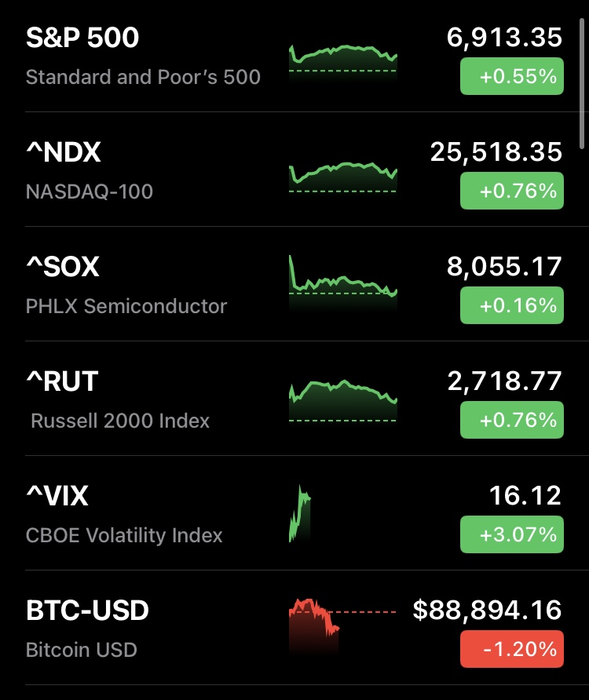Switch the +0.16% change display
The width and height of the screenshot is (589, 700).
[x=512, y=305]
